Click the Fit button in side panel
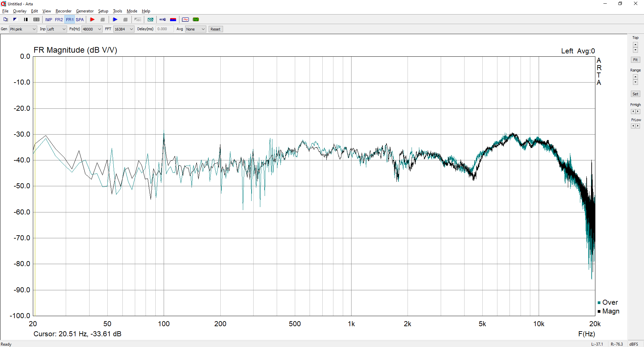Image resolution: width=644 pixels, height=347 pixels. pyautogui.click(x=635, y=60)
